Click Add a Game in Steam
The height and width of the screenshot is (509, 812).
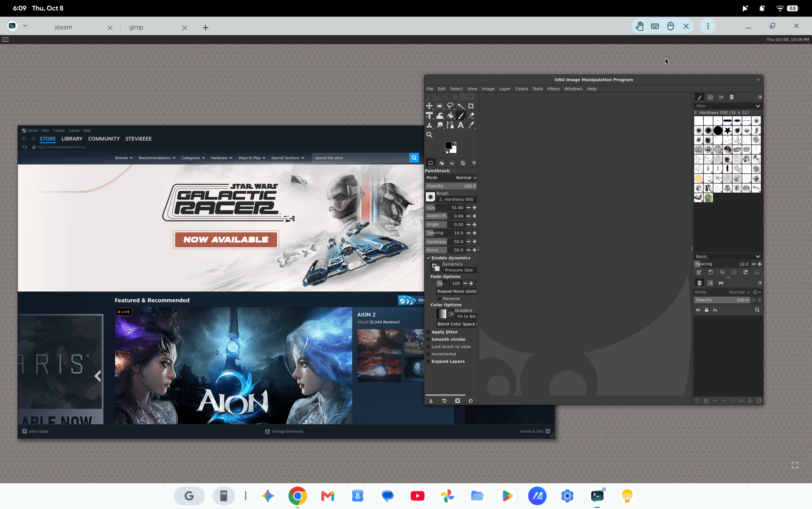36,431
